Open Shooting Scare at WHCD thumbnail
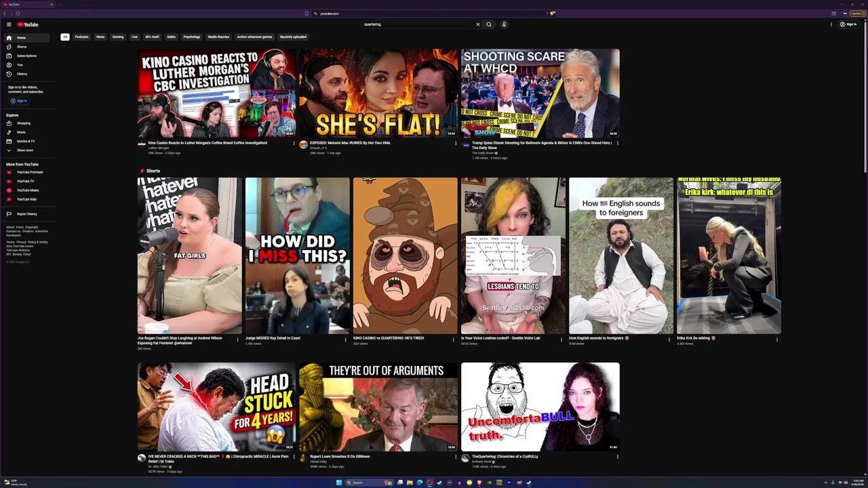The height and width of the screenshot is (488, 868). (540, 93)
